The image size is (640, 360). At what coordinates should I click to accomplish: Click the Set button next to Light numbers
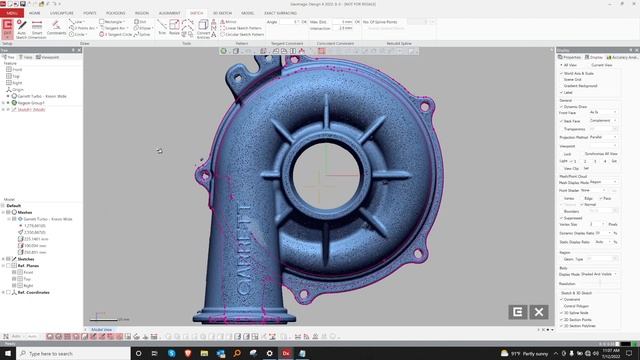click(614, 161)
